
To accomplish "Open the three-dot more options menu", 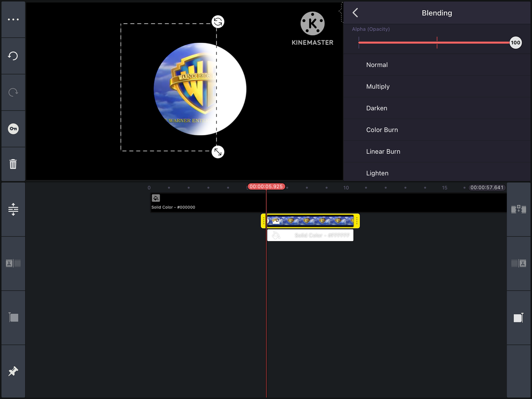I will pos(13,20).
